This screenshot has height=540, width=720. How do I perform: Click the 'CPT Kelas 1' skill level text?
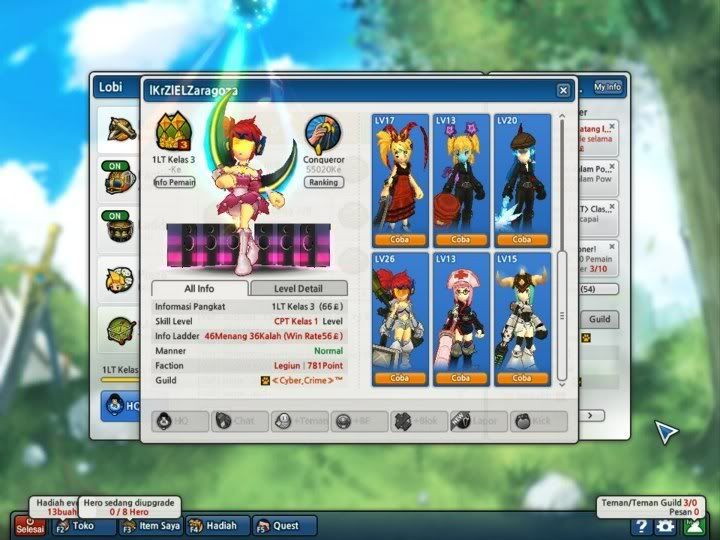click(296, 321)
